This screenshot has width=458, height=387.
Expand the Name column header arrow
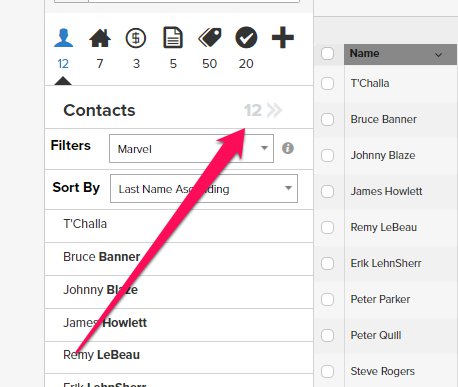[x=438, y=54]
